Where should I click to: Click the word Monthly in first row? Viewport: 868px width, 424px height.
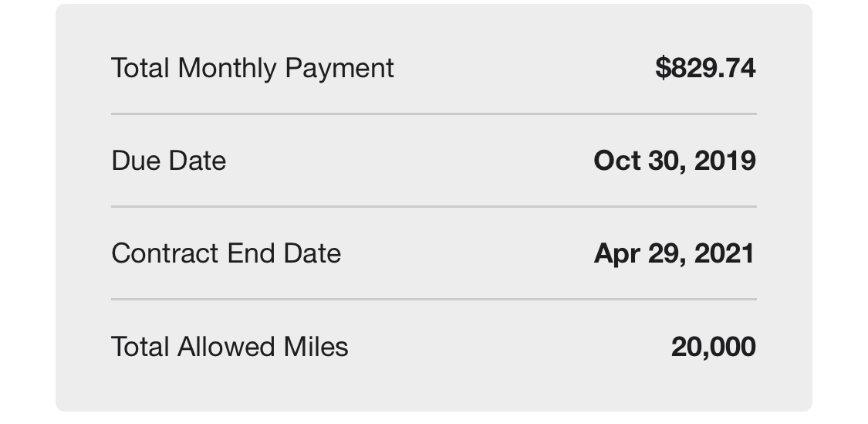point(227,69)
